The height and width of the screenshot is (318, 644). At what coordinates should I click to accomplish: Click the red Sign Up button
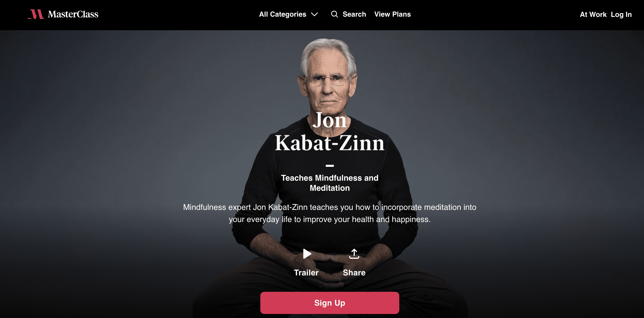[x=330, y=303]
